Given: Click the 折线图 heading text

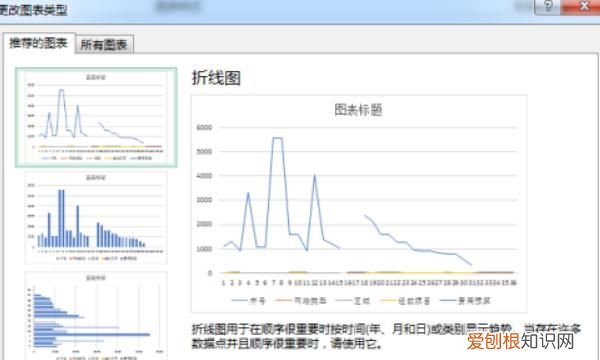Looking at the screenshot, I should coord(216,78).
